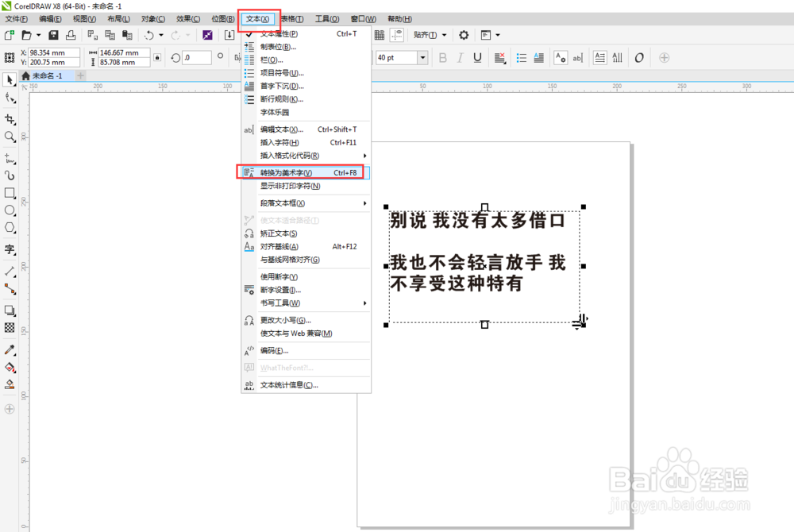
Task: Select the Color eyedropper tool
Action: point(10,350)
